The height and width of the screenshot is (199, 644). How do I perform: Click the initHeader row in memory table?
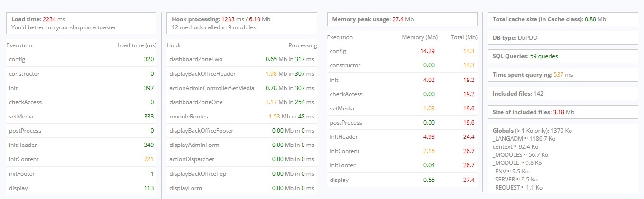point(402,137)
